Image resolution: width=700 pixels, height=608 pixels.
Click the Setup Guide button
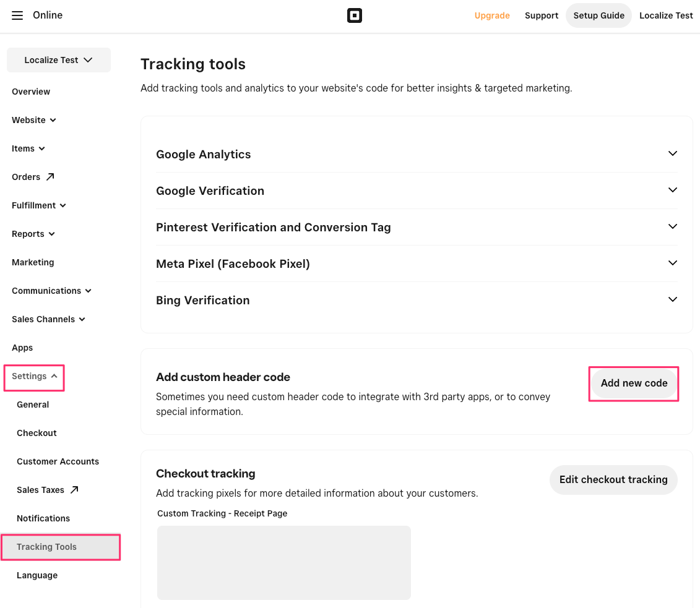coord(598,15)
